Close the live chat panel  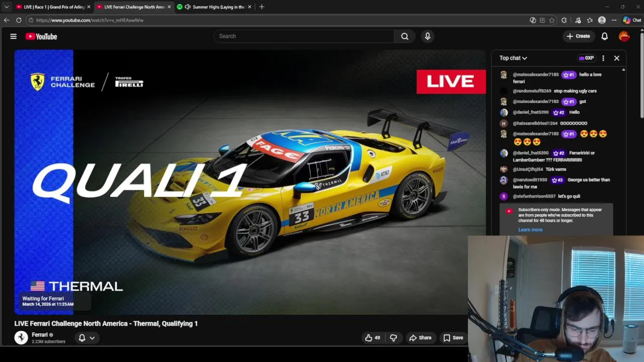(617, 58)
